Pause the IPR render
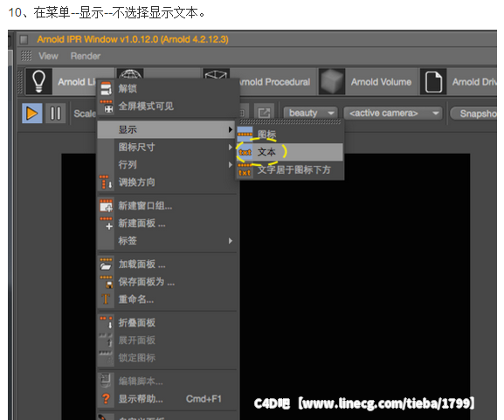The width and height of the screenshot is (504, 420). point(56,114)
